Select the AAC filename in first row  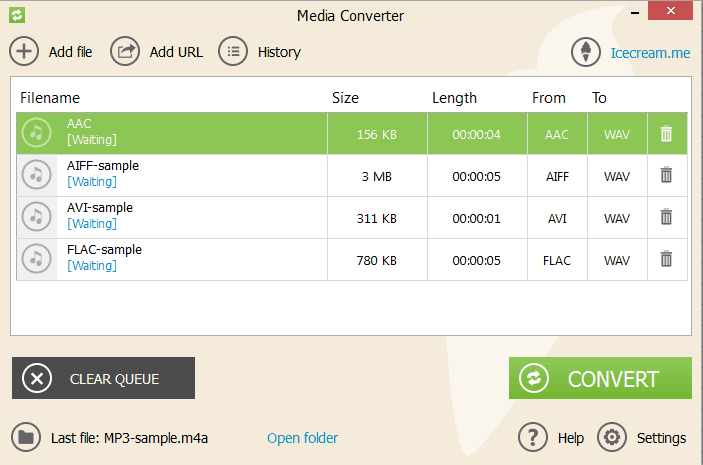79,124
